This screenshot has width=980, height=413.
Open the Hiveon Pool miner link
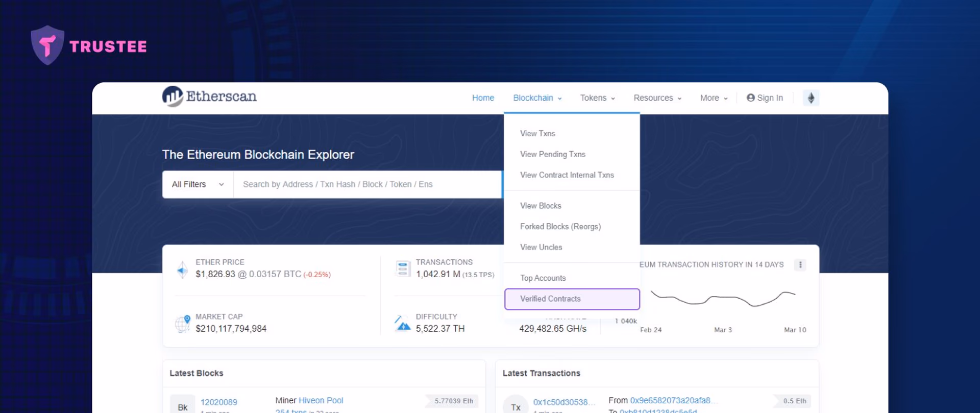tap(321, 401)
